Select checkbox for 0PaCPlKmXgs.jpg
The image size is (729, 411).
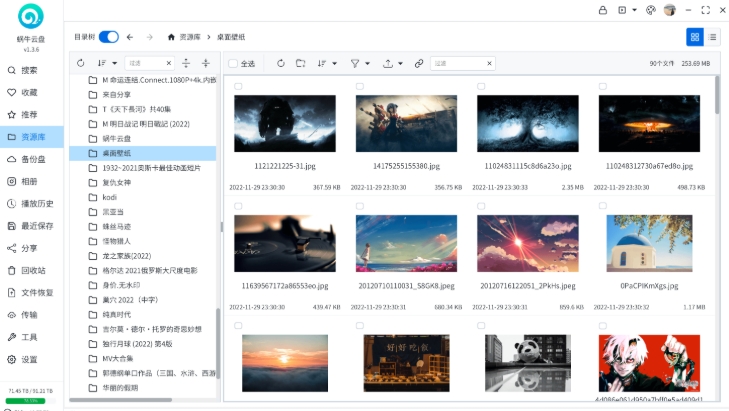603,206
